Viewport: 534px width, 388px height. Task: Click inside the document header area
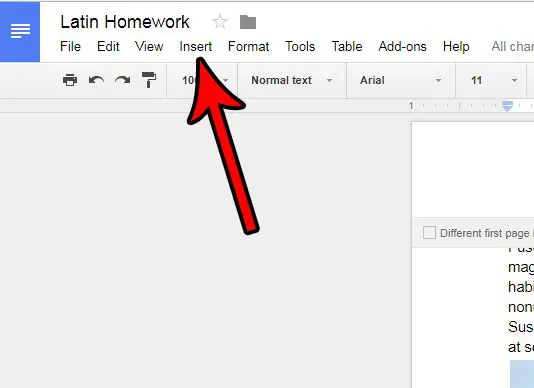point(473,170)
